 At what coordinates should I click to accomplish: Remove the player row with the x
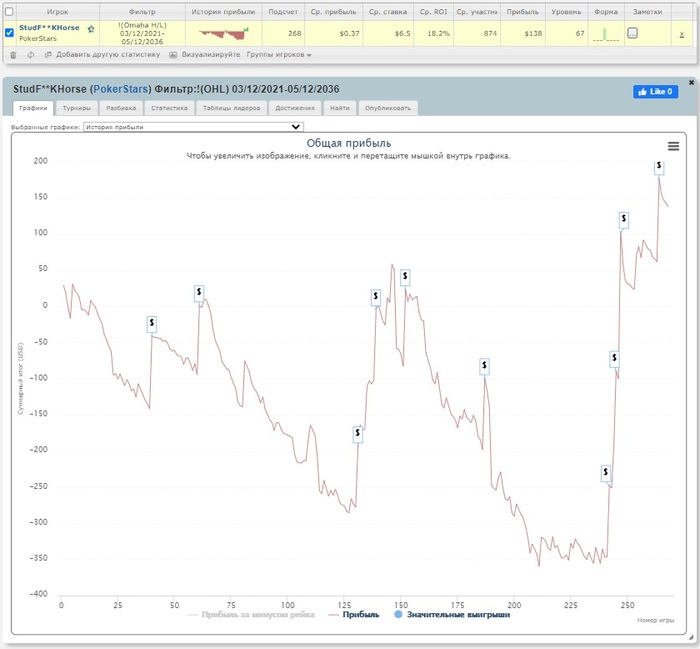point(682,34)
